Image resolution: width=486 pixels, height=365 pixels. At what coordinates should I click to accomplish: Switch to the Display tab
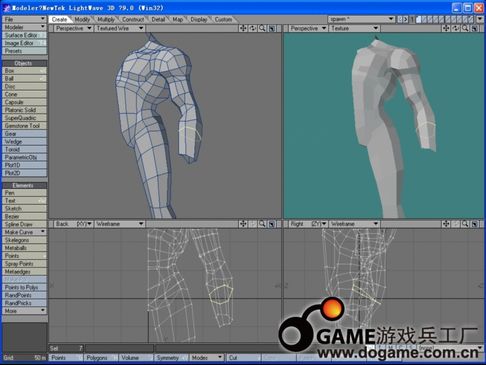199,19
